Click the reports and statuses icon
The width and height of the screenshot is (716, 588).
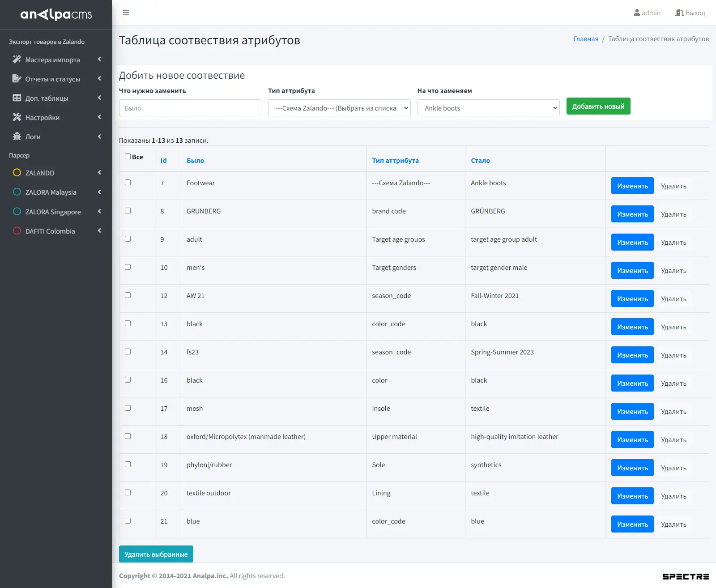click(x=17, y=79)
